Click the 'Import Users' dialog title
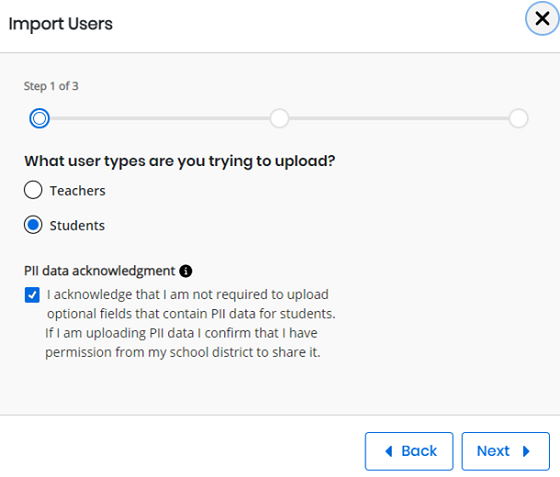The width and height of the screenshot is (560, 477). 60,24
